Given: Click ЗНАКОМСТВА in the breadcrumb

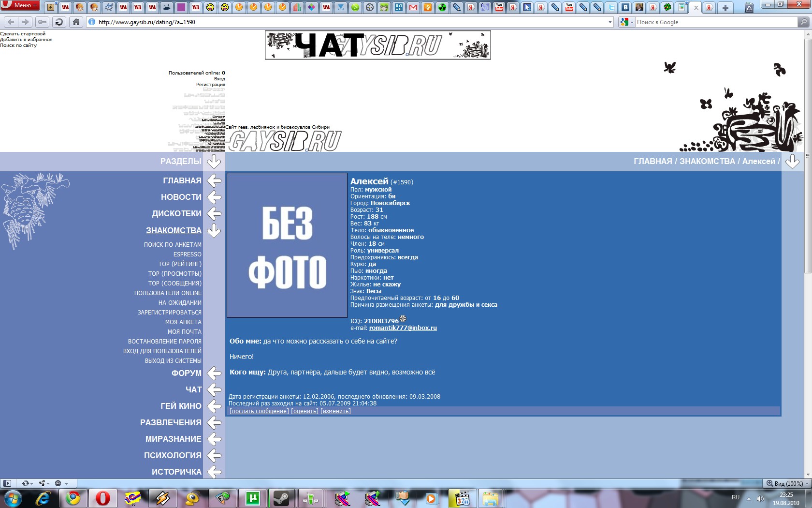Looking at the screenshot, I should [x=707, y=161].
